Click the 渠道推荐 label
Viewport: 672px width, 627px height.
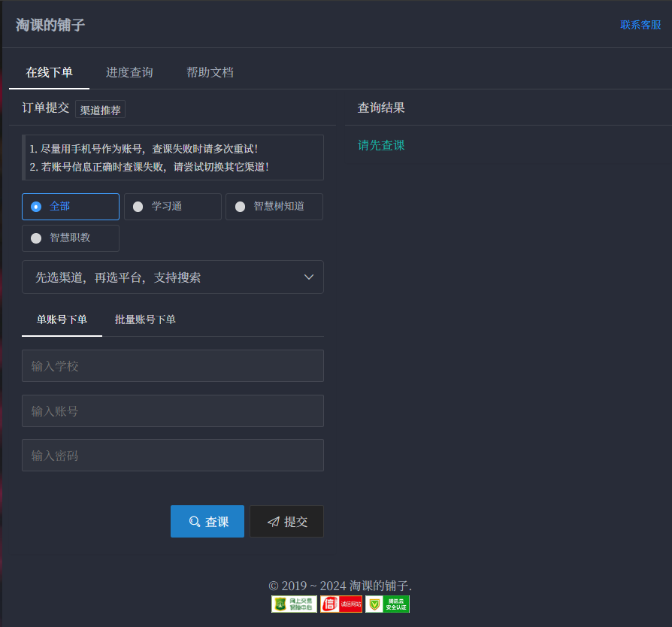(100, 109)
